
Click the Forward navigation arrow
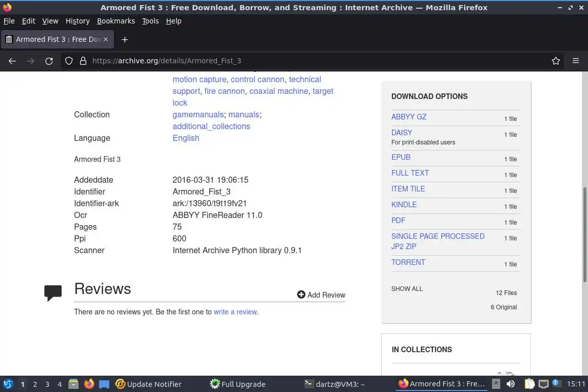pos(31,61)
